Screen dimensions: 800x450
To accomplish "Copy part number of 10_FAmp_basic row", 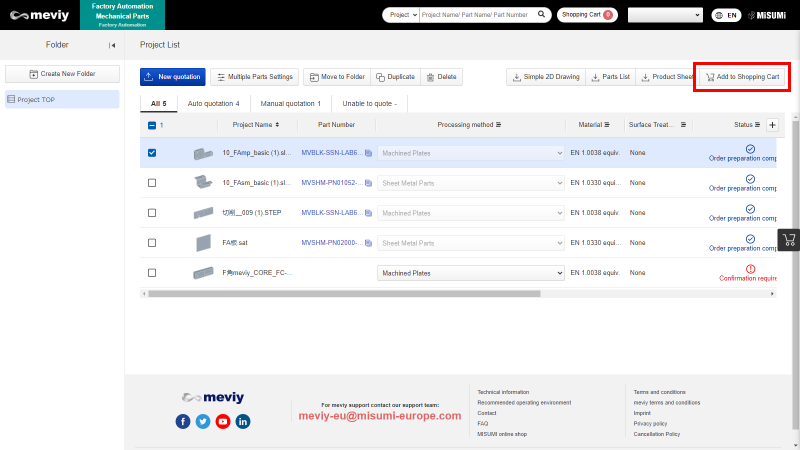I will coord(368,153).
